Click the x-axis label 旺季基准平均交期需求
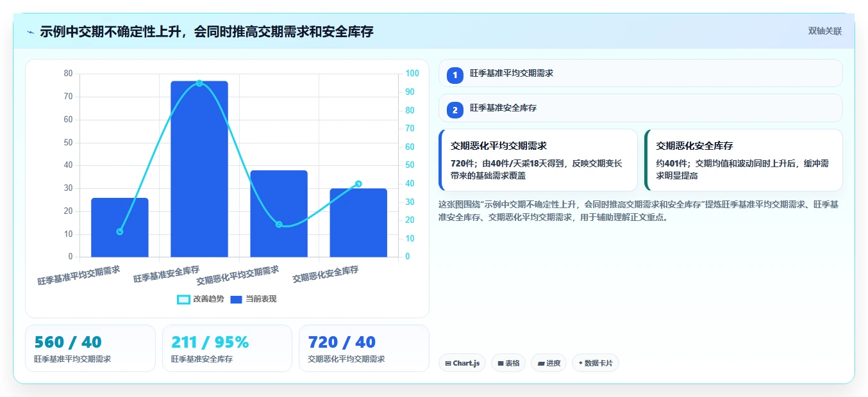868x397 pixels. [78, 275]
